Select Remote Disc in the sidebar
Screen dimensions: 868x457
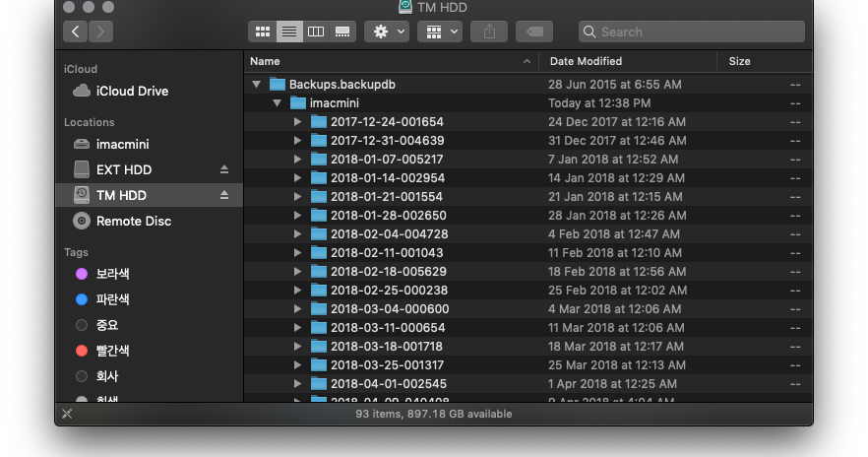[x=149, y=221]
